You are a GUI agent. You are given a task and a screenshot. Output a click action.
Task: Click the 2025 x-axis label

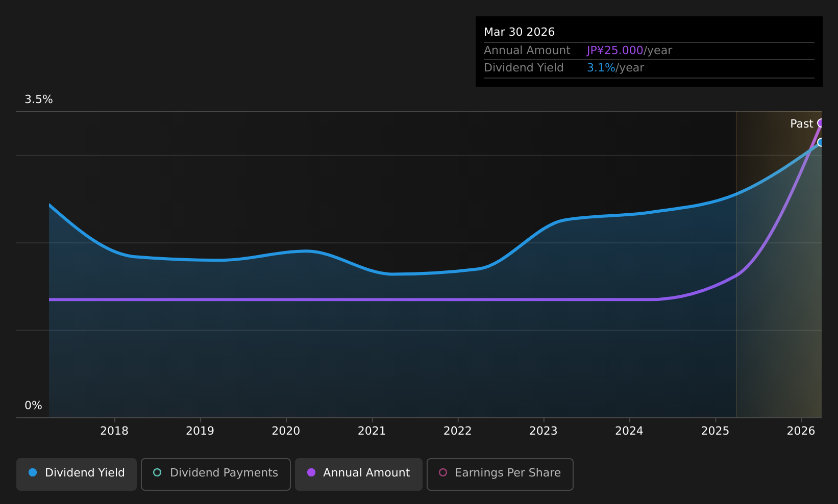[716, 431]
